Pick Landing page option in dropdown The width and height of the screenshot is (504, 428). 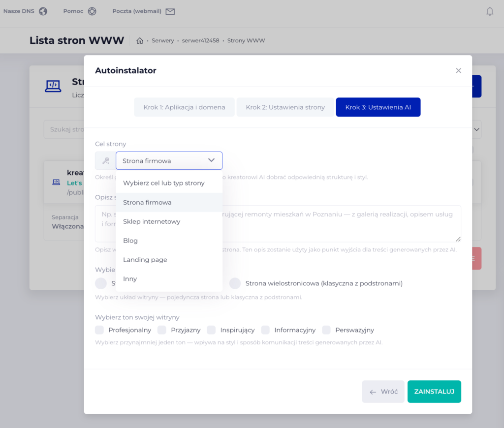click(x=145, y=260)
